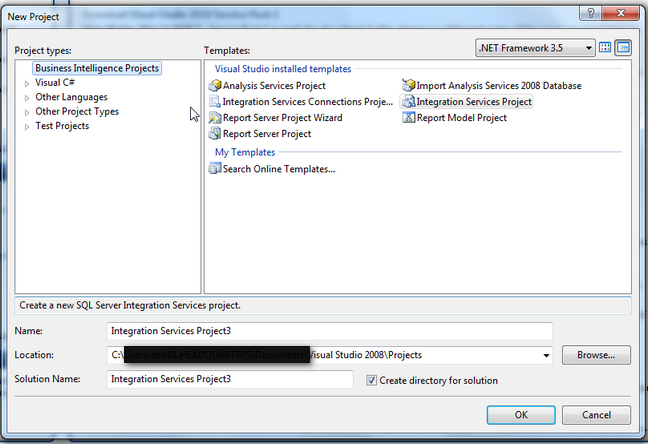Screen dimensions: 648x444
Task: Open the .NET Framework 3.5 dropdown
Action: (x=535, y=48)
